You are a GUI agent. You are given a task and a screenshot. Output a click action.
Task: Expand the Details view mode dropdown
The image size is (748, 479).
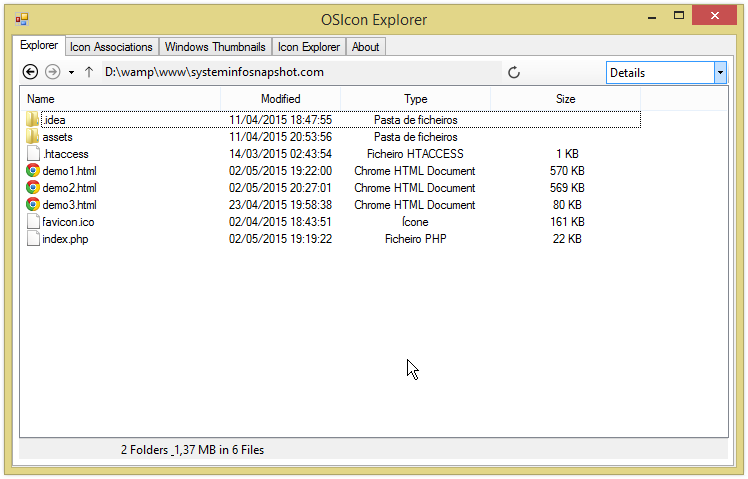coord(720,73)
